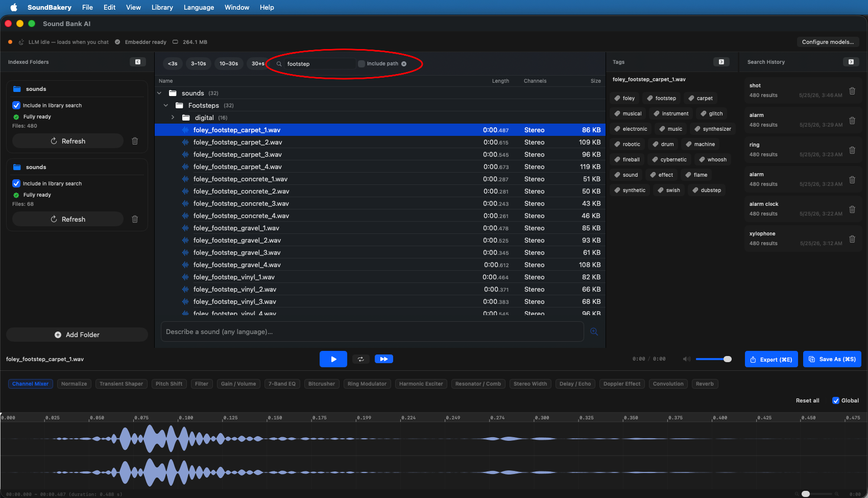Run the sound description search

click(594, 331)
